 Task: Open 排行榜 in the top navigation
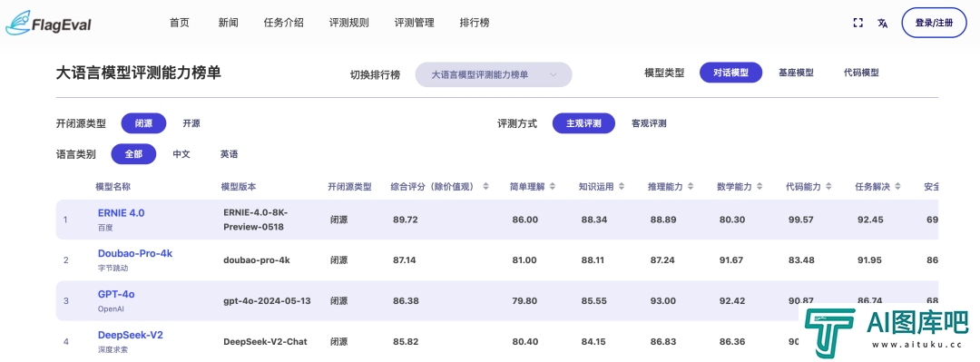point(475,23)
